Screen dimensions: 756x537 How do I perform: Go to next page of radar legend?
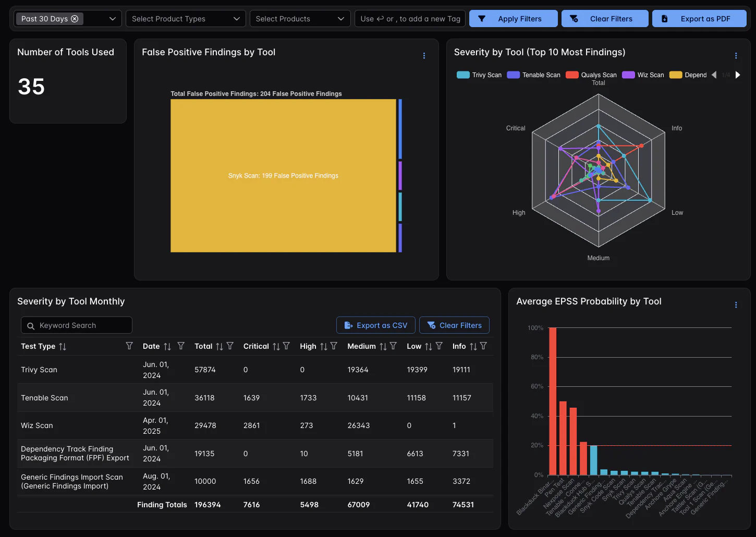(x=738, y=75)
